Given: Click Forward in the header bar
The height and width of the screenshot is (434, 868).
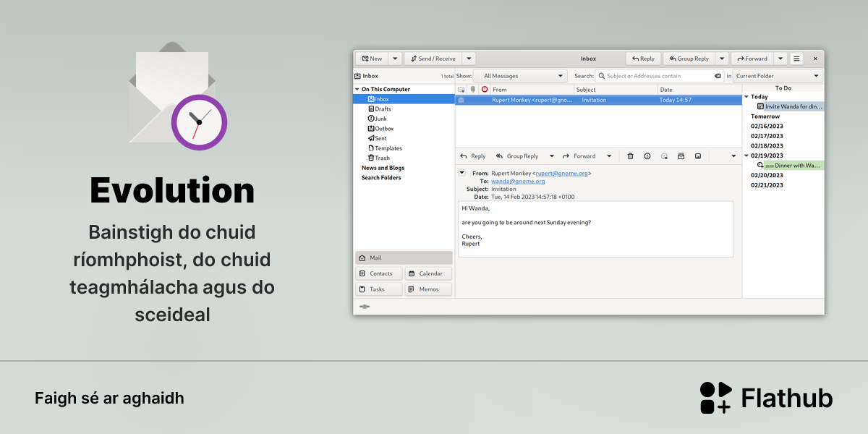Looking at the screenshot, I should [x=752, y=59].
